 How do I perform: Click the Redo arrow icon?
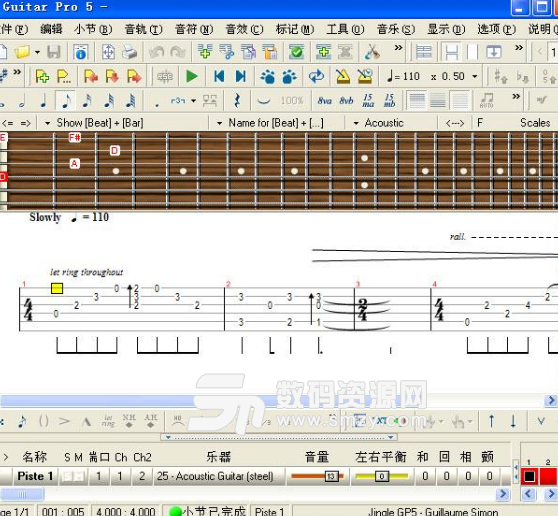tap(178, 52)
